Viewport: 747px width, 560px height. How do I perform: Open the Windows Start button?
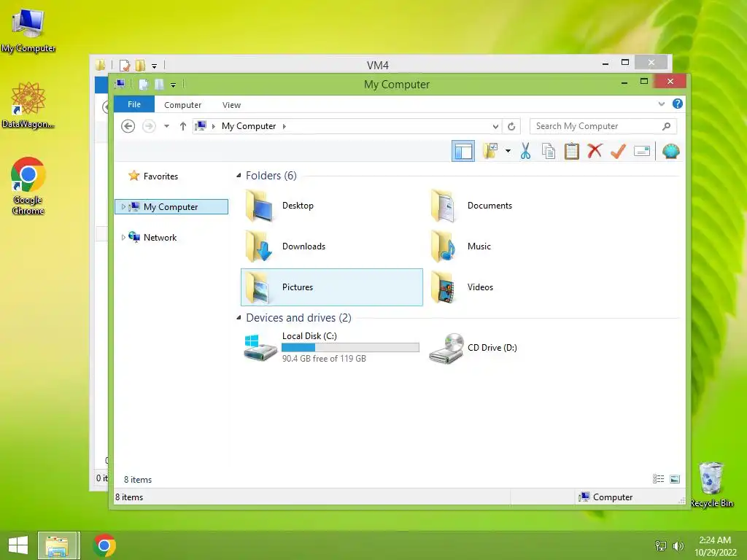click(x=18, y=545)
